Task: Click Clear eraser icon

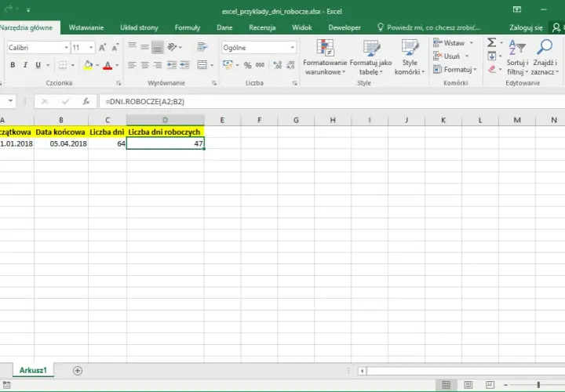Action: [x=492, y=69]
